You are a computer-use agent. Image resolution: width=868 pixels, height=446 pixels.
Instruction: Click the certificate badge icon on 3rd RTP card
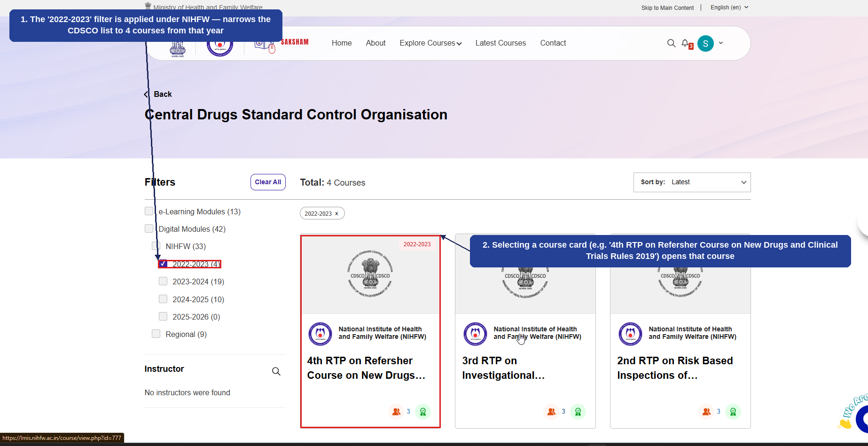pyautogui.click(x=578, y=412)
